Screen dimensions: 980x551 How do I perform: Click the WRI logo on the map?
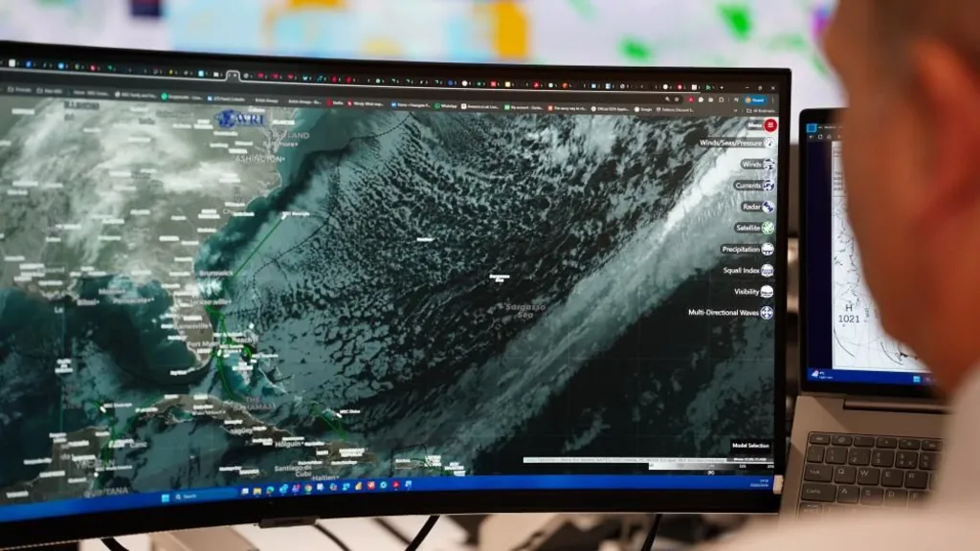click(236, 118)
